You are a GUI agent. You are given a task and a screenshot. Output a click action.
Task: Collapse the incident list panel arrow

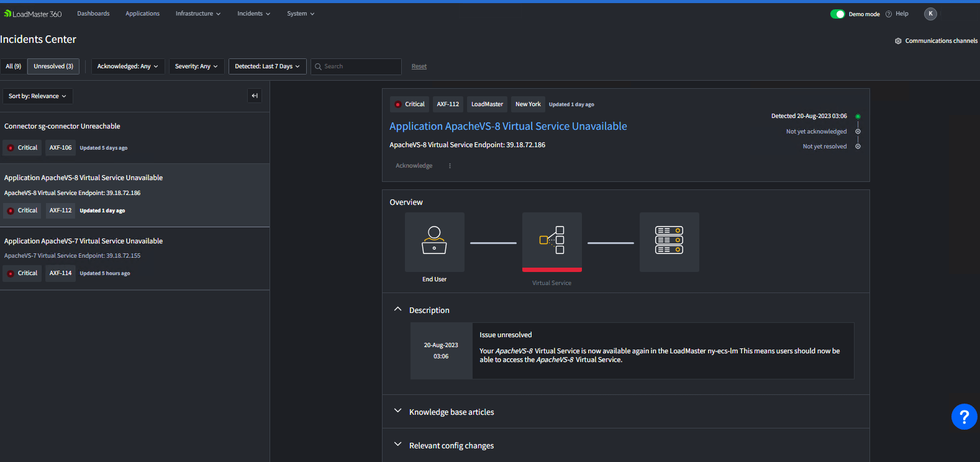tap(255, 96)
